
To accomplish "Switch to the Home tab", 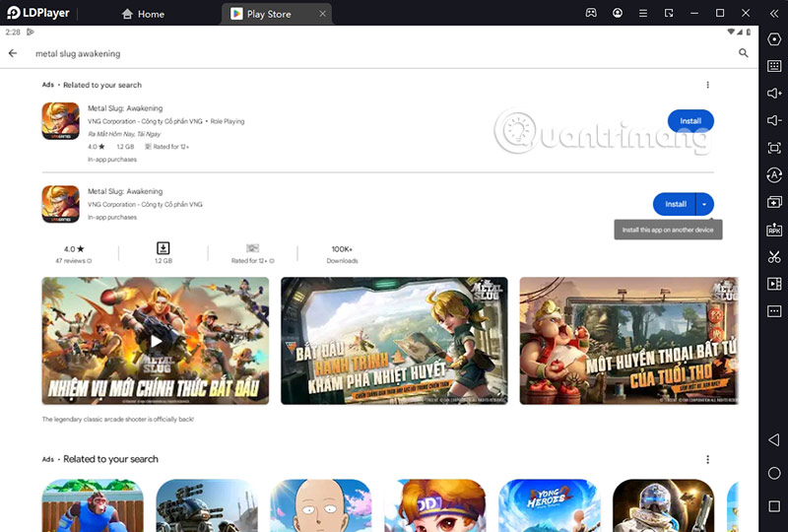I will click(x=143, y=14).
